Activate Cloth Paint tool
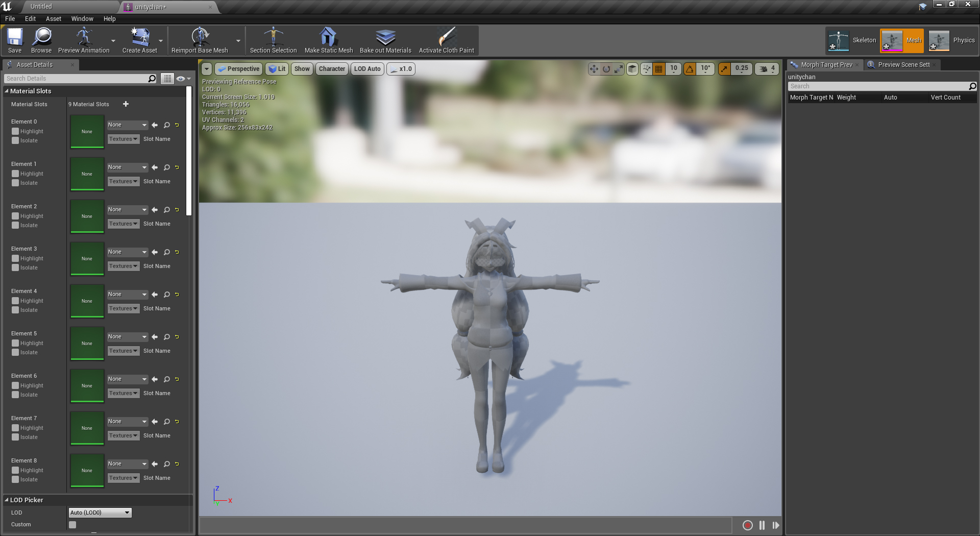The height and width of the screenshot is (536, 980). (447, 40)
